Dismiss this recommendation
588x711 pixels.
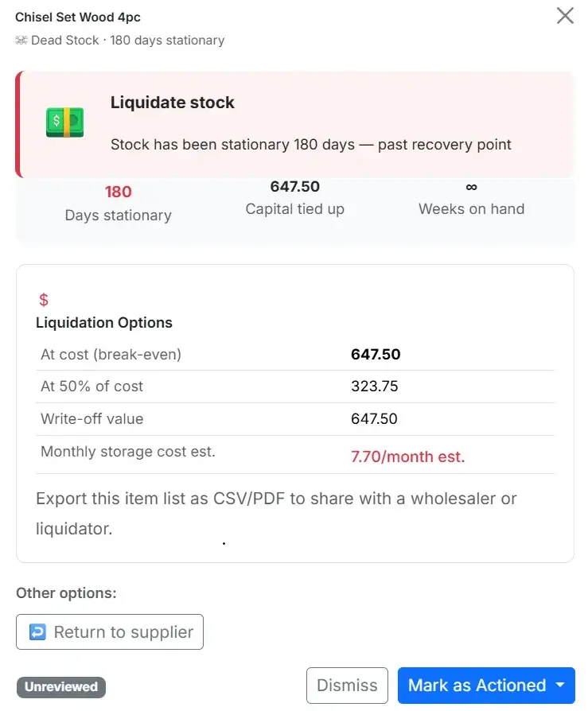(x=347, y=686)
